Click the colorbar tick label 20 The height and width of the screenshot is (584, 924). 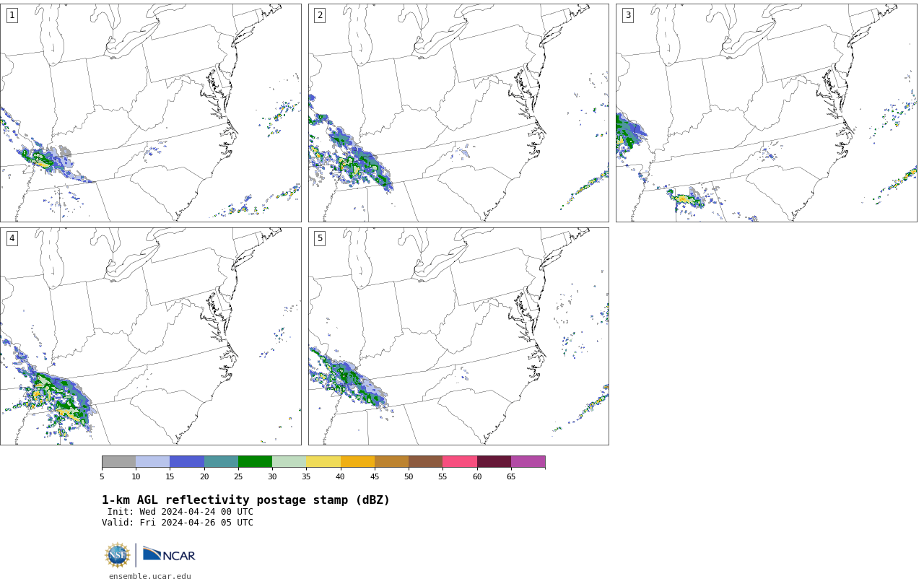(204, 476)
